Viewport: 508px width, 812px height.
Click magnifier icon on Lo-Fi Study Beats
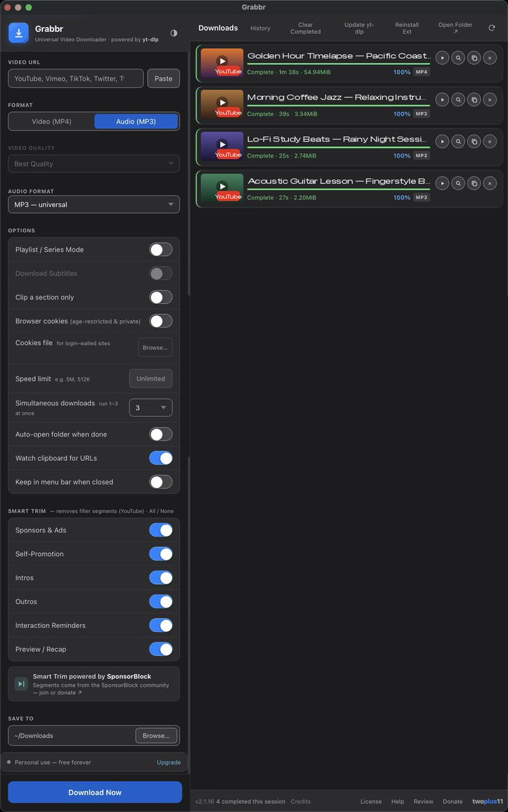[458, 142]
